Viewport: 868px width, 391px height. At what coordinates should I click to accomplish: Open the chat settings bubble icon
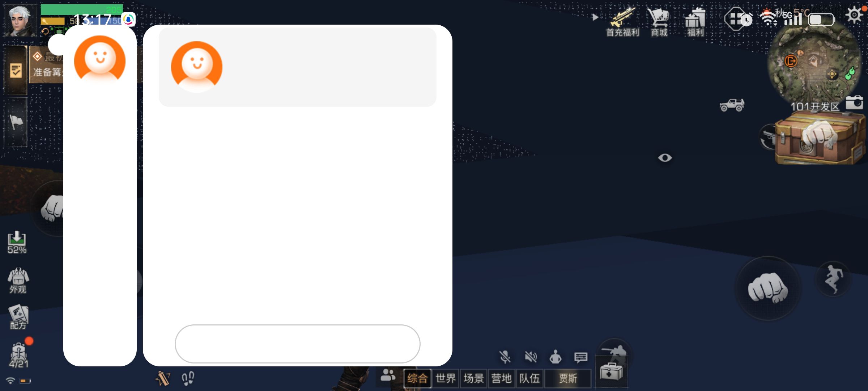[581, 358]
